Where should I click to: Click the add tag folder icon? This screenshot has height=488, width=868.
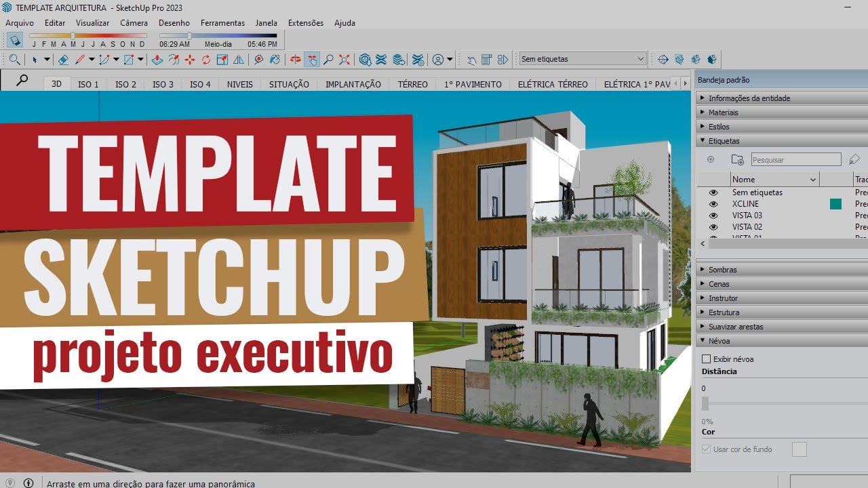tap(737, 160)
